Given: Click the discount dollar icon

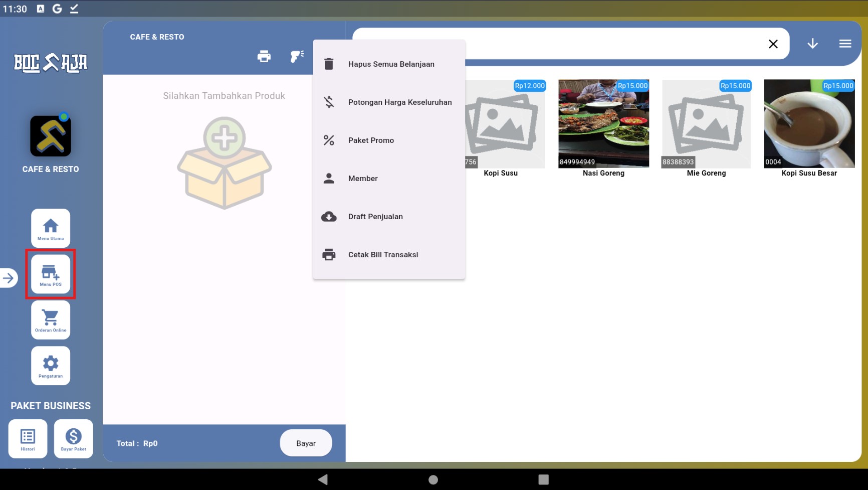Looking at the screenshot, I should pyautogui.click(x=329, y=102).
